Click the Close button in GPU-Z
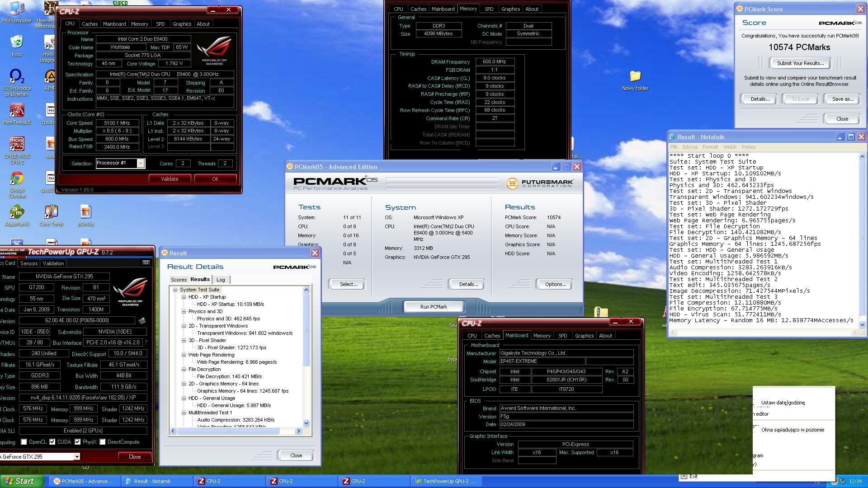This screenshot has height=488, width=868. (135, 457)
